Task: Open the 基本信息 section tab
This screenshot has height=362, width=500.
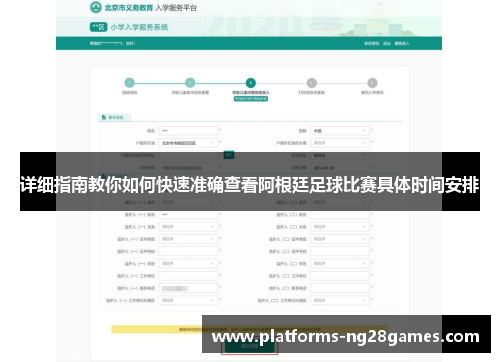Action: 114,117
